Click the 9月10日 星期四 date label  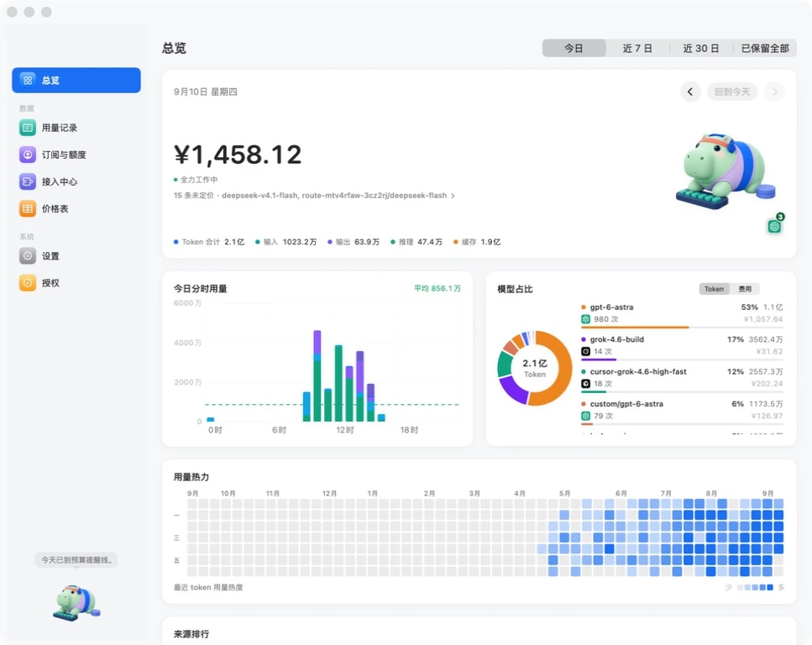click(206, 92)
